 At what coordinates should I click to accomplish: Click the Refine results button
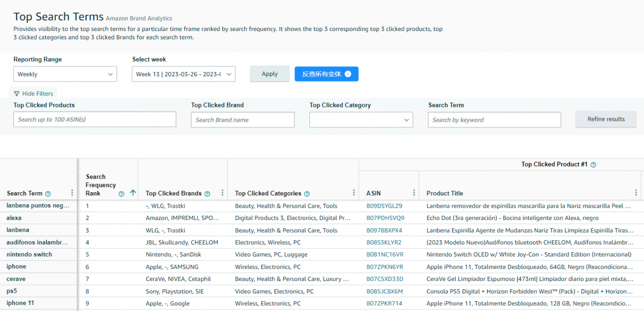606,119
